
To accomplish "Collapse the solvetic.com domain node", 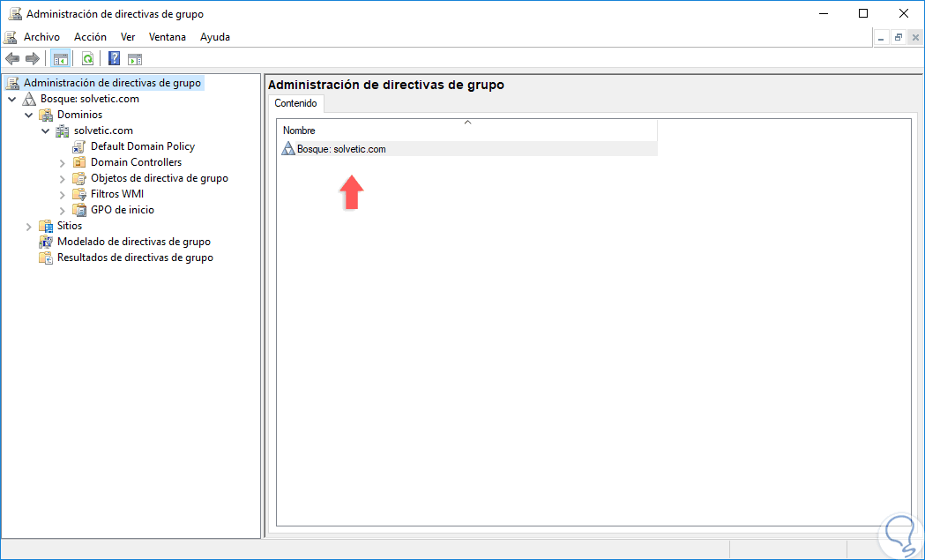I will point(46,131).
